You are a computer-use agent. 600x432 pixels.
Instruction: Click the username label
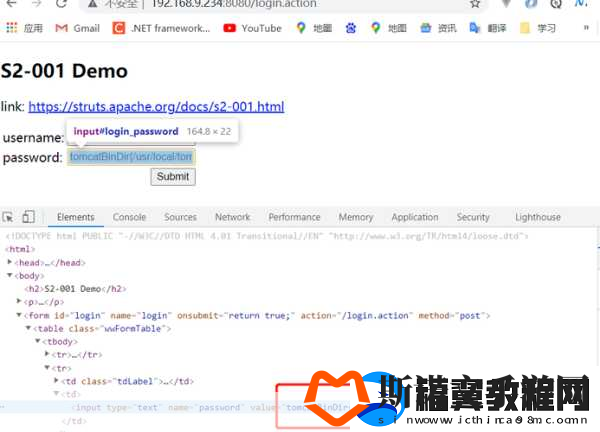click(33, 137)
